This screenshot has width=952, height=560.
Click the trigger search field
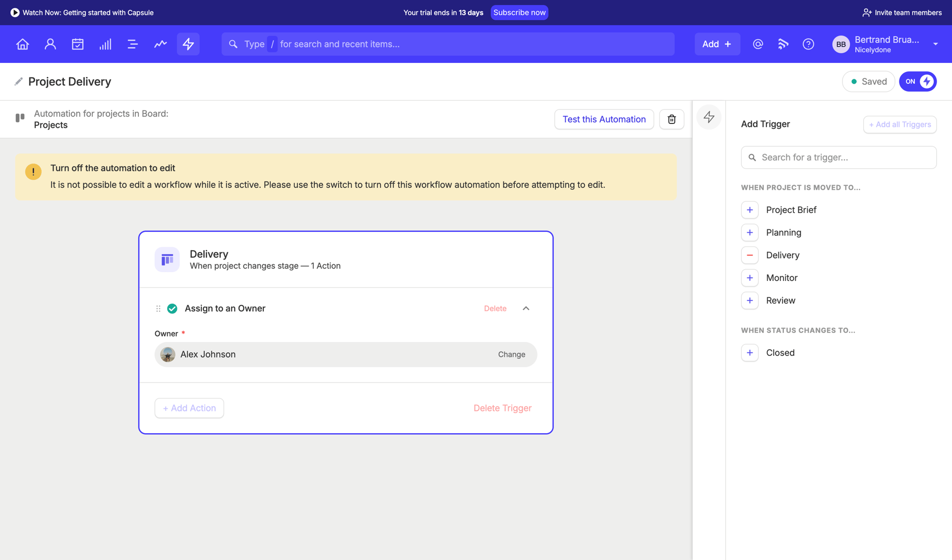point(838,157)
